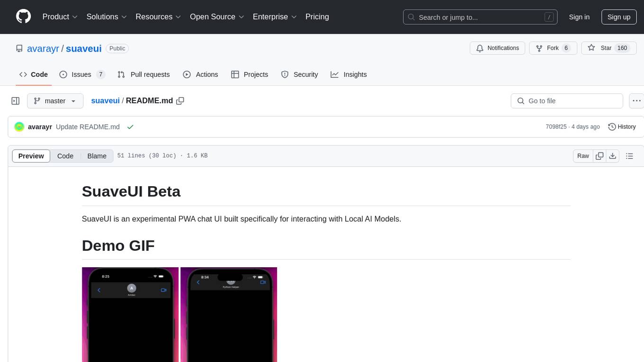Open the Update README.md commit message
Screen dimensions: 644x362
click(88, 127)
